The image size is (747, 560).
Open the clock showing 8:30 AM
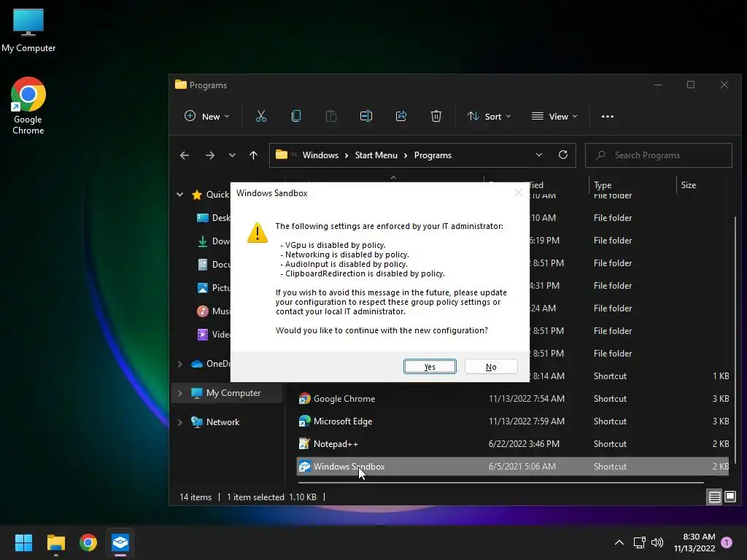(694, 542)
